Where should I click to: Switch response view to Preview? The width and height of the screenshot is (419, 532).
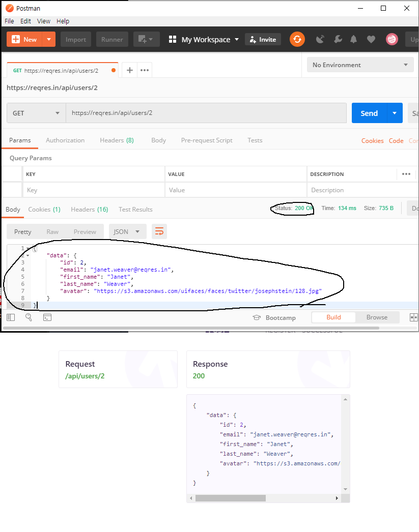[x=85, y=232]
